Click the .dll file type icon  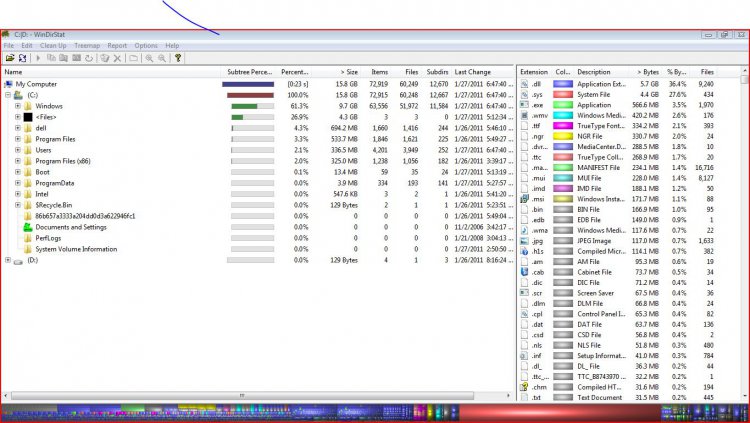524,84
